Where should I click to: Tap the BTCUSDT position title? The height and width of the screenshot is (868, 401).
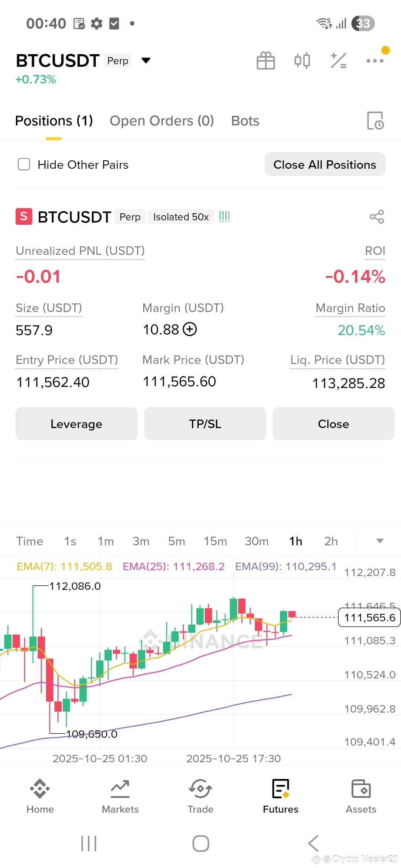pos(74,217)
